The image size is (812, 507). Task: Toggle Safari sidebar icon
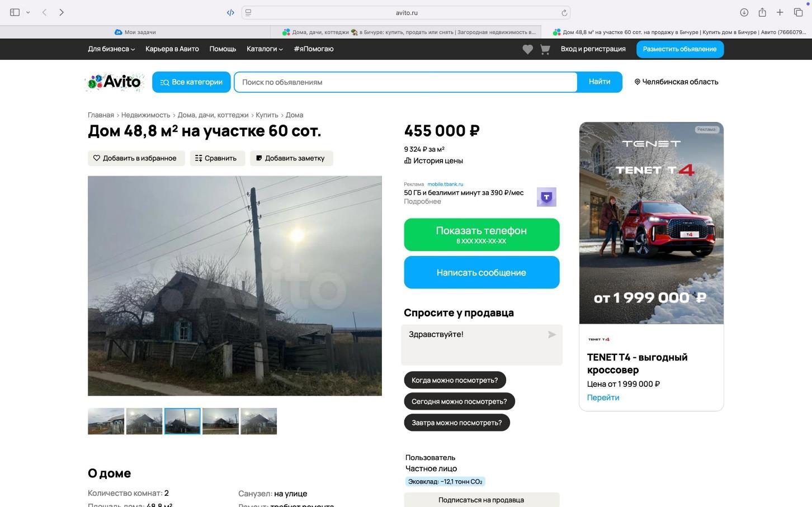click(x=15, y=12)
